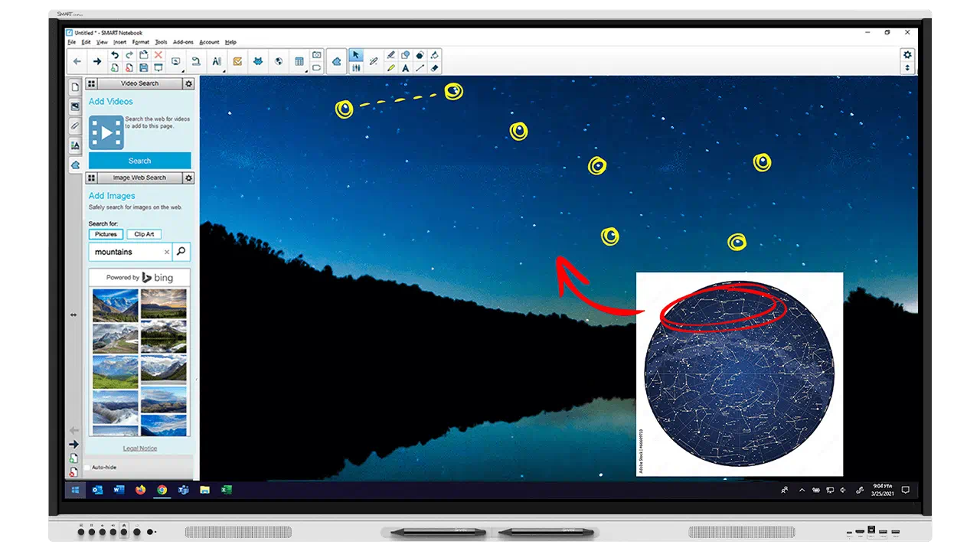Open the Gallery sidebar tab
Image resolution: width=980 pixels, height=551 pixels.
[75, 106]
